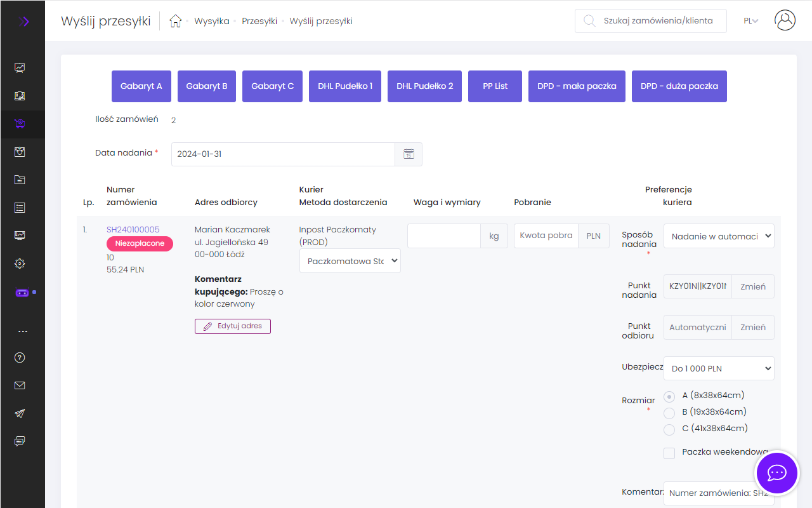Enable the Paczka weekendowa checkbox
The width and height of the screenshot is (812, 508).
(669, 453)
